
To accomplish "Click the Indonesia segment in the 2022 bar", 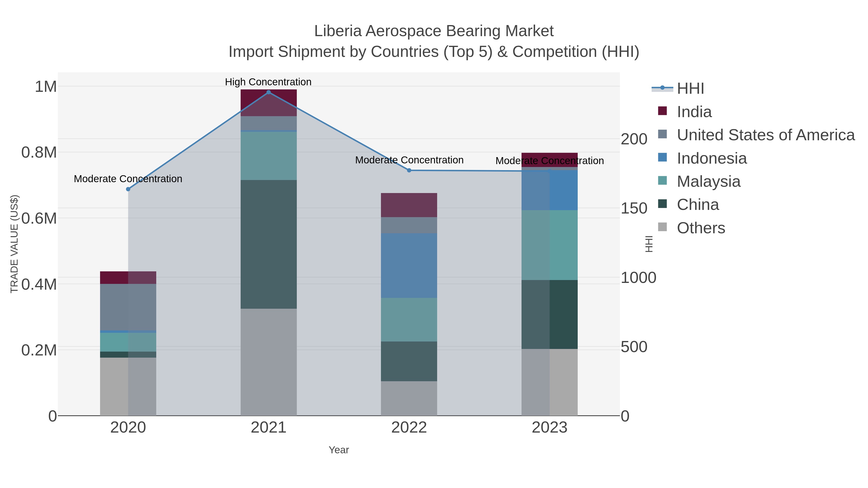I will pyautogui.click(x=409, y=266).
